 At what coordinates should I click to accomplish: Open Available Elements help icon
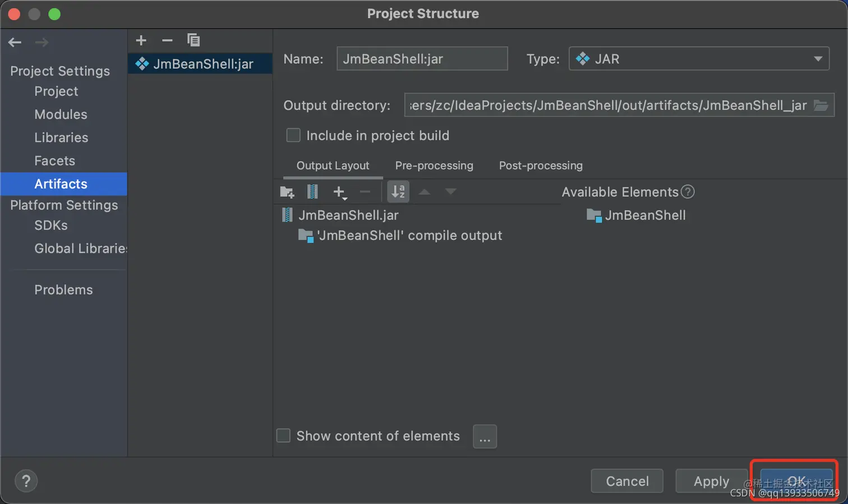coord(688,192)
